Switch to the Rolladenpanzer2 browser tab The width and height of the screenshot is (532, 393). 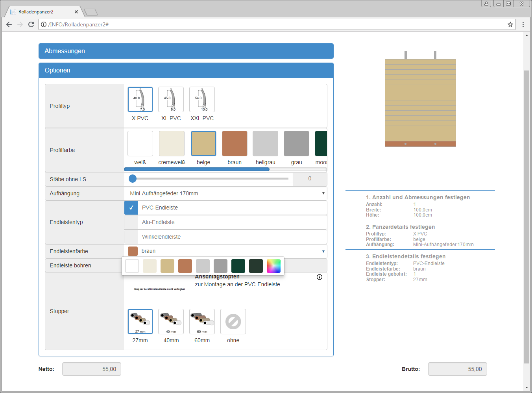point(42,12)
